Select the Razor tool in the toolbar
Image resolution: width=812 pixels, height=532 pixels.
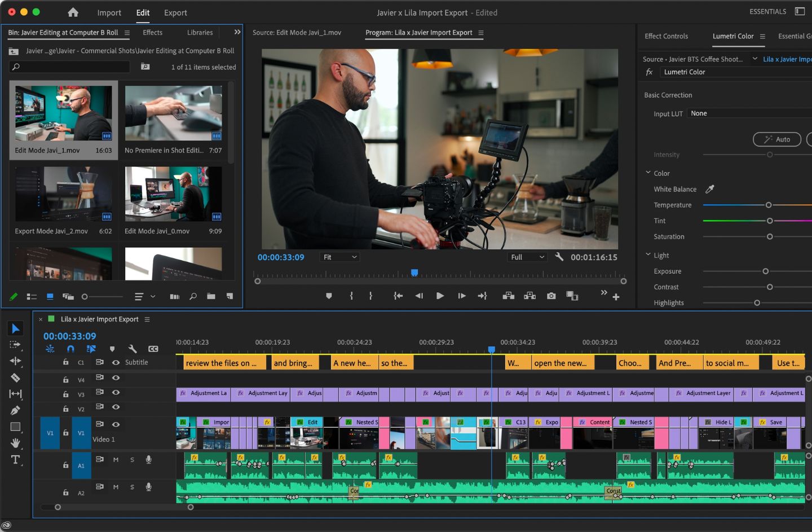(x=15, y=377)
